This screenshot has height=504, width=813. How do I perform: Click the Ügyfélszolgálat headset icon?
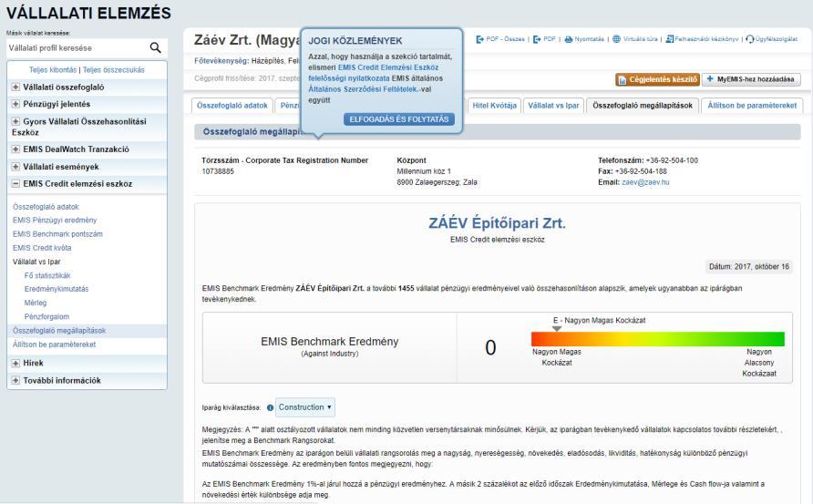pos(749,39)
